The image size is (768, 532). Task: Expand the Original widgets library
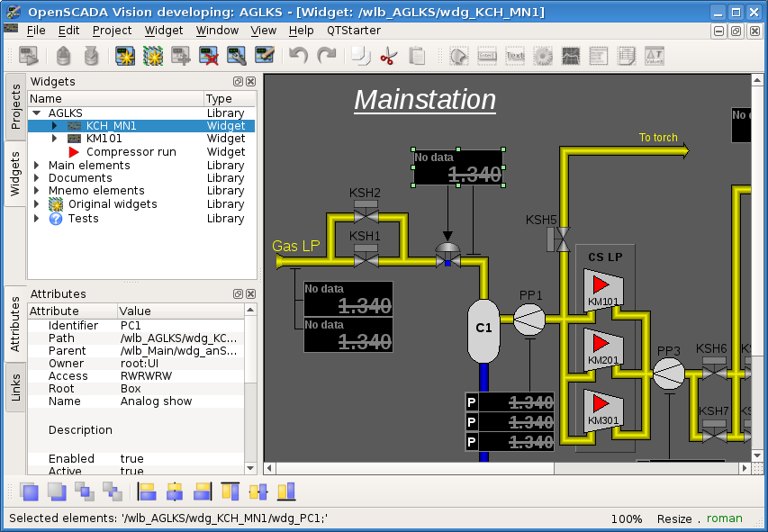(x=37, y=203)
